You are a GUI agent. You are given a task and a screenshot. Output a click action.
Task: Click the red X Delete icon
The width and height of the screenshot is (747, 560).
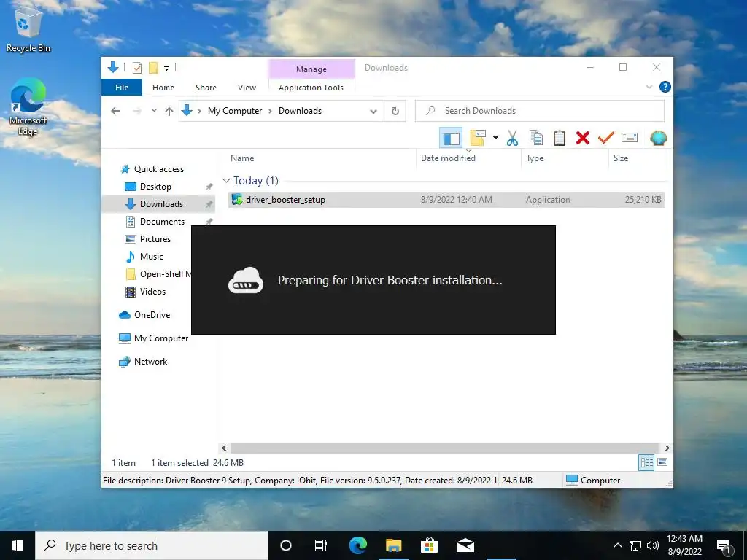[x=583, y=138]
